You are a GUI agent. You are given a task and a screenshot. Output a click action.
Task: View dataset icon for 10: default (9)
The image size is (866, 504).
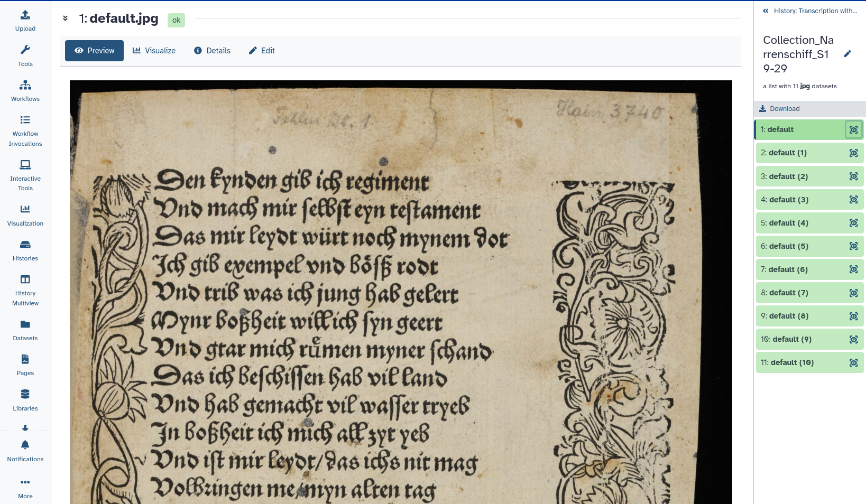click(x=854, y=339)
